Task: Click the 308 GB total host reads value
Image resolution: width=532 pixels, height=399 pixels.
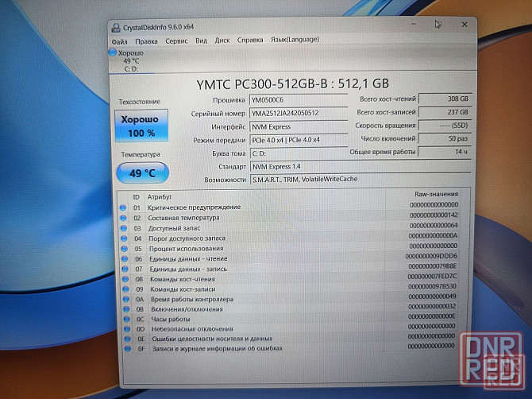Action: coord(445,99)
